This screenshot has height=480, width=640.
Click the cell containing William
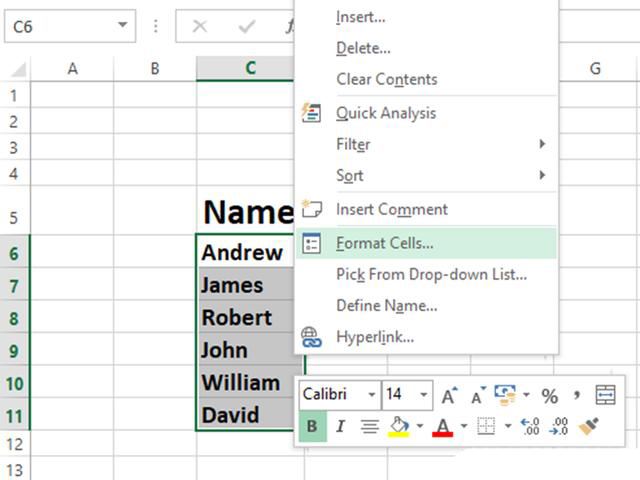245,382
